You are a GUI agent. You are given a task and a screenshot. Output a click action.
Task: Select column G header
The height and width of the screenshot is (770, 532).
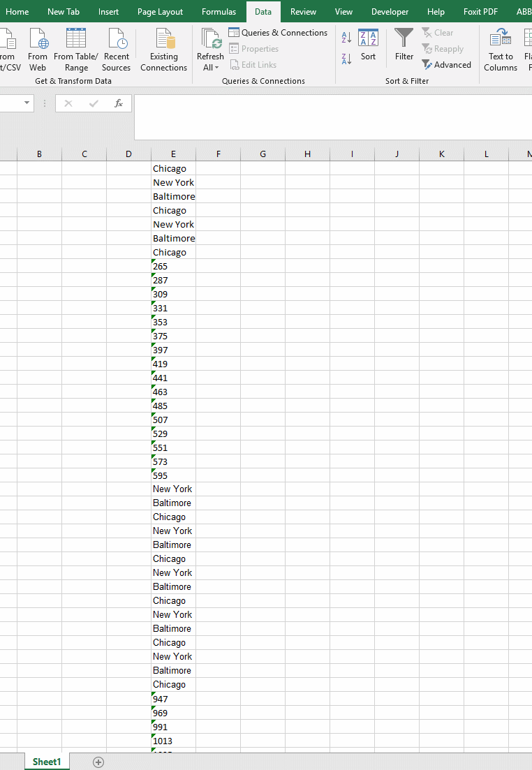point(263,154)
